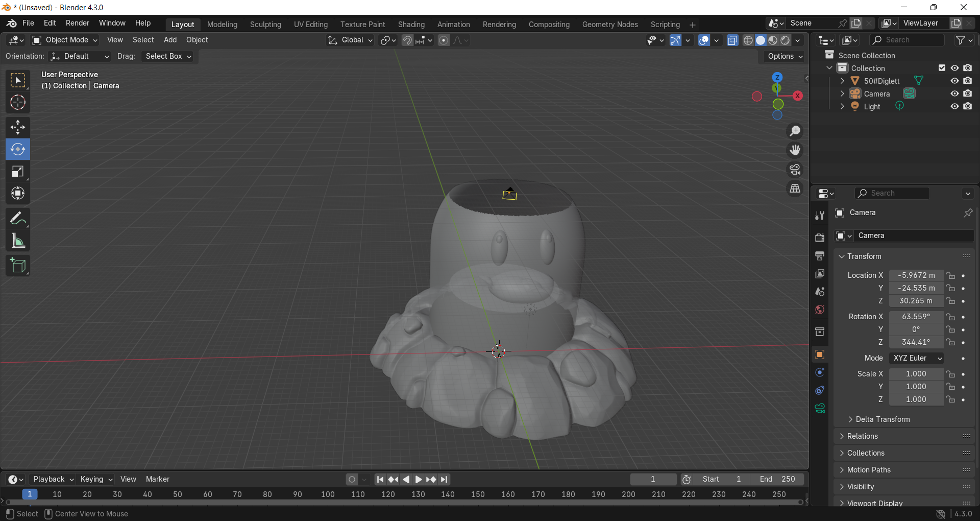Toggle auto keying record button

(x=352, y=479)
